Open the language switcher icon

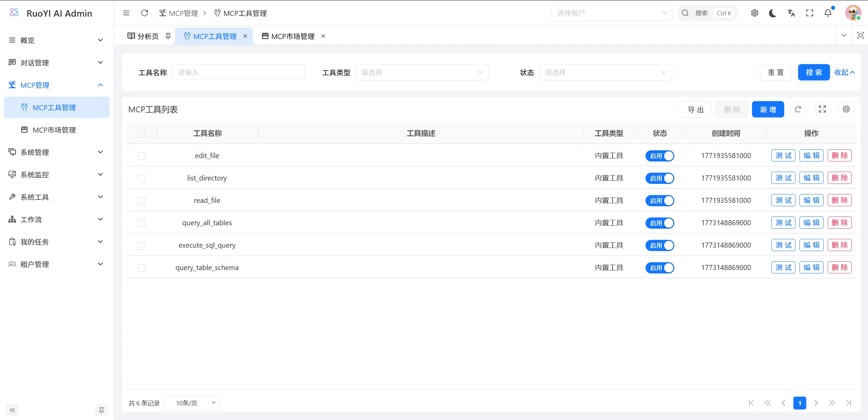coord(791,13)
